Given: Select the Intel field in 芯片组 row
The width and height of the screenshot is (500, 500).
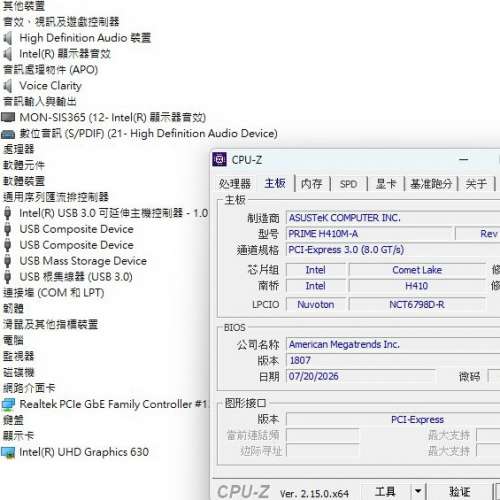Looking at the screenshot, I should click(316, 270).
